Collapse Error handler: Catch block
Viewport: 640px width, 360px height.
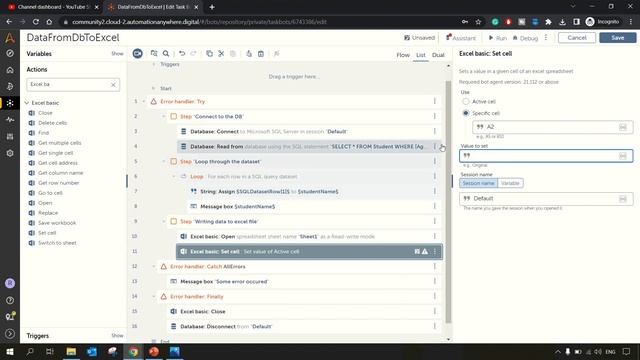tap(154, 267)
